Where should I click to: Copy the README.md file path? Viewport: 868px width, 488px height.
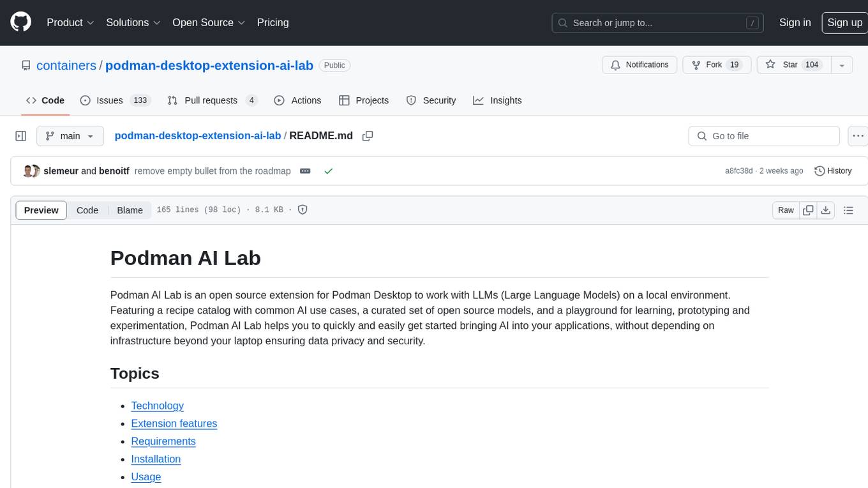368,136
